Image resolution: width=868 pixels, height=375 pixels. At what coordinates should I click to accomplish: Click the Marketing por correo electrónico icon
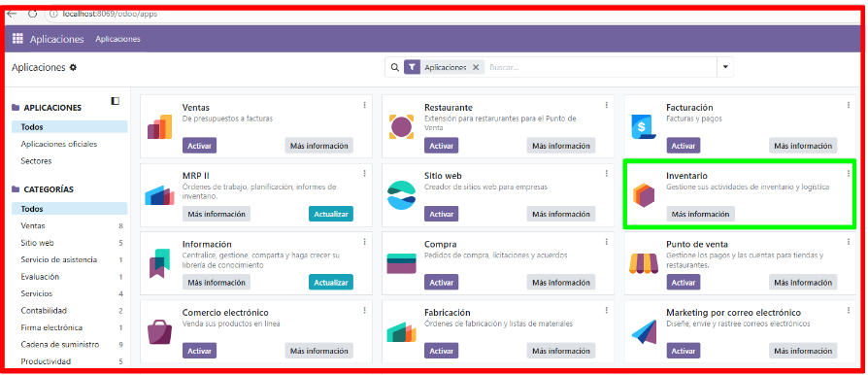point(644,332)
